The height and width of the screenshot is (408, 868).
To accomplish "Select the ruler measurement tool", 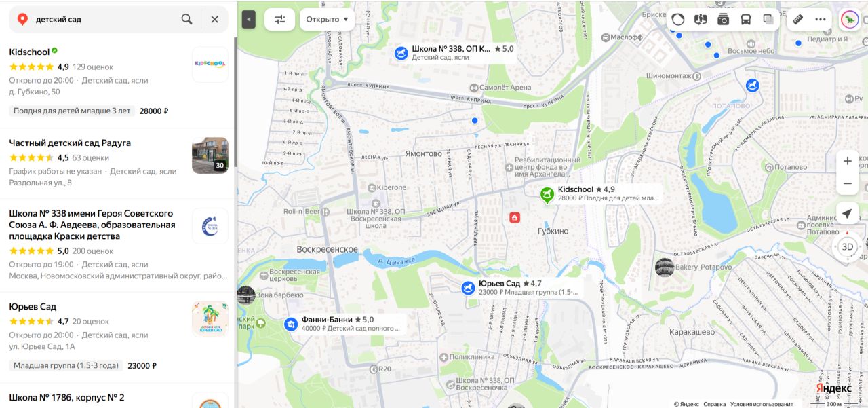I will [798, 19].
